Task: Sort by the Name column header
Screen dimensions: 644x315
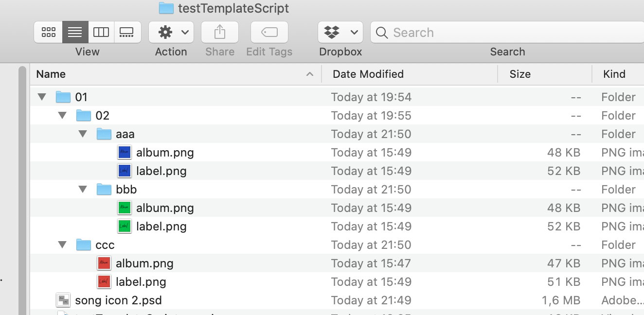Action: click(x=51, y=74)
